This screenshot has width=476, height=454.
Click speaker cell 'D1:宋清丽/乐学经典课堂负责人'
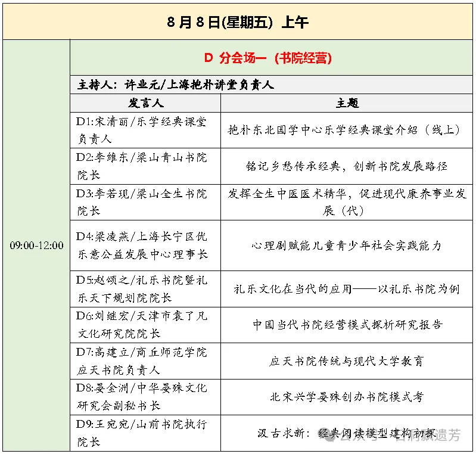[x=145, y=130]
